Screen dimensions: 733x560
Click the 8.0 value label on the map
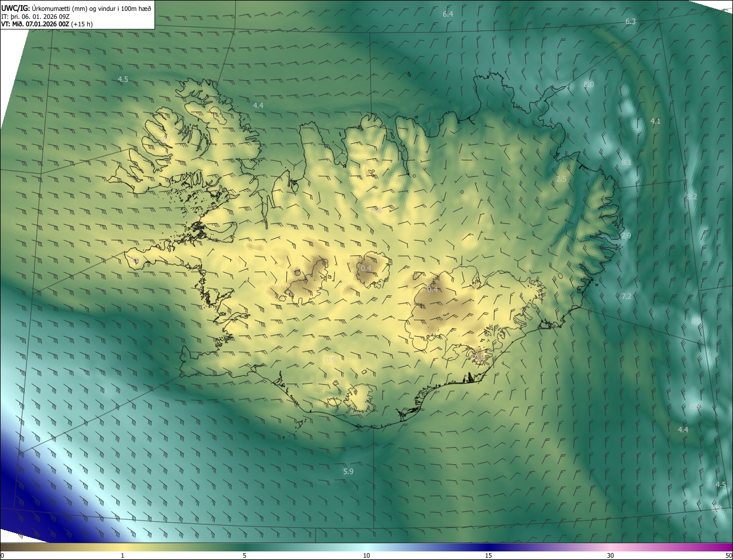pyautogui.click(x=589, y=85)
